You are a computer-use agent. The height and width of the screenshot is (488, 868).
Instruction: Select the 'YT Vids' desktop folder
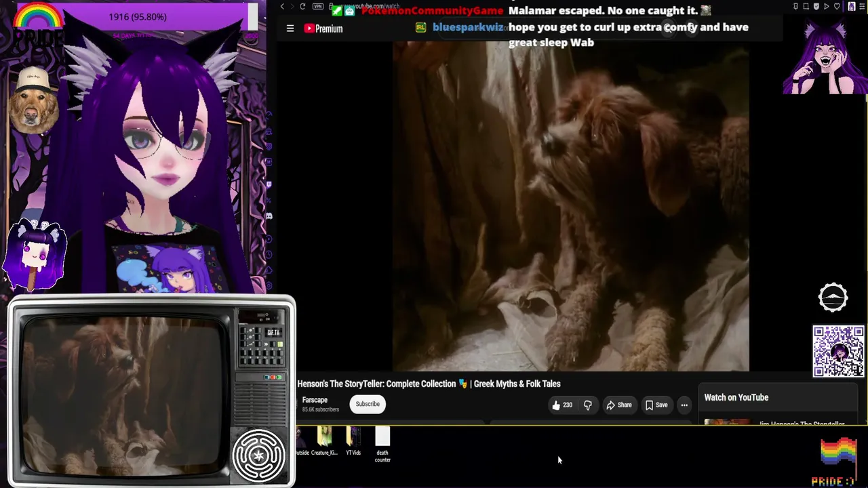click(353, 442)
